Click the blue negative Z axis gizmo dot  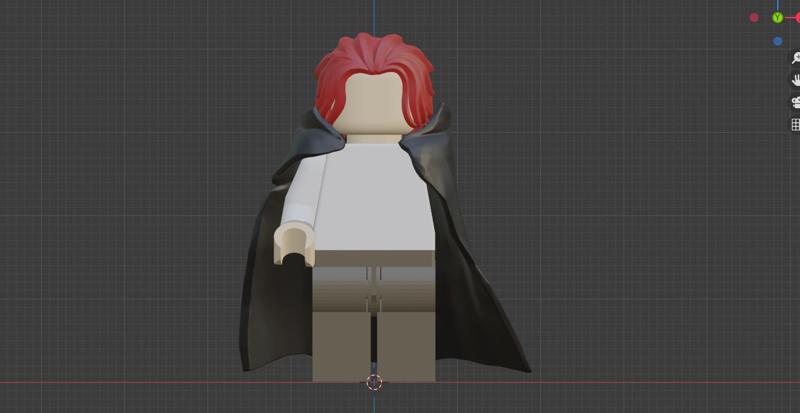(x=778, y=41)
